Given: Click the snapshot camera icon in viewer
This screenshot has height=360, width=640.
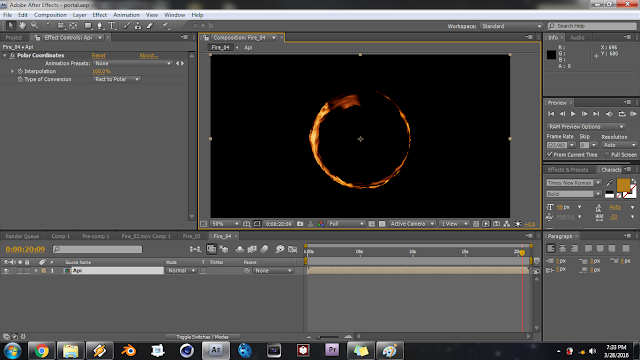Looking at the screenshot, I should (300, 224).
